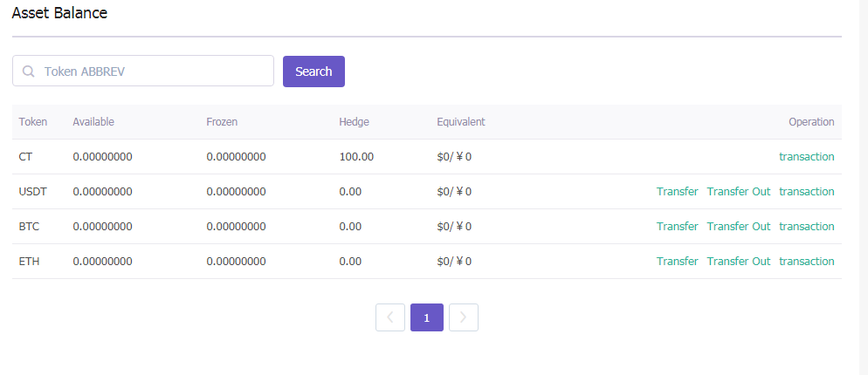868x375 pixels.
Task: Click the Hedge column header
Action: click(x=354, y=122)
